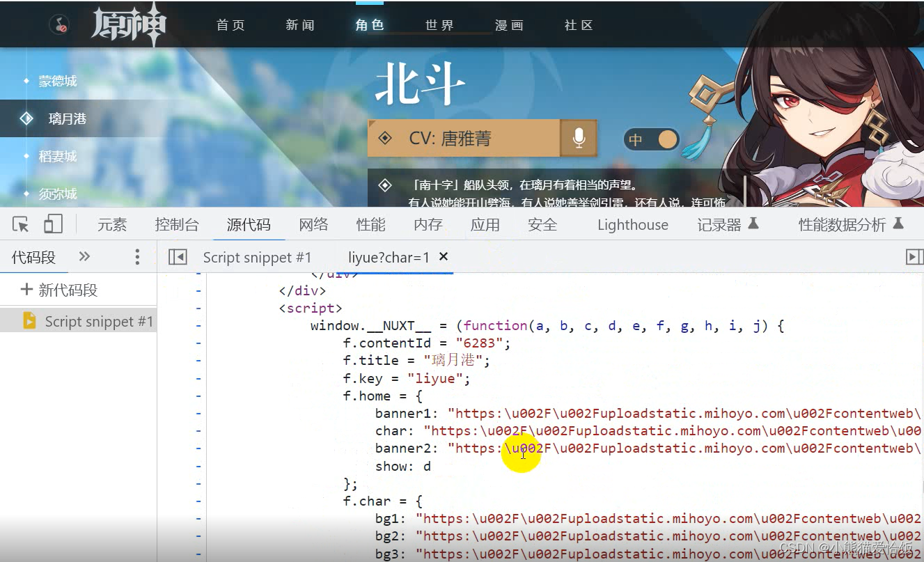Open the 网络 Network tab
The image size is (924, 562).
pos(313,224)
